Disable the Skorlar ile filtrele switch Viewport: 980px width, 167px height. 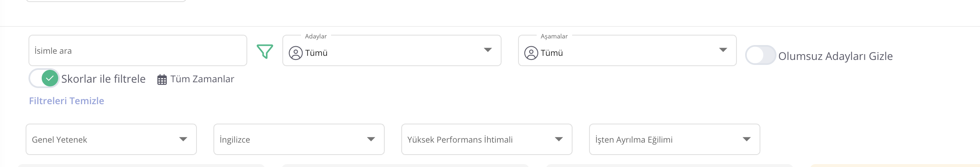pyautogui.click(x=44, y=78)
